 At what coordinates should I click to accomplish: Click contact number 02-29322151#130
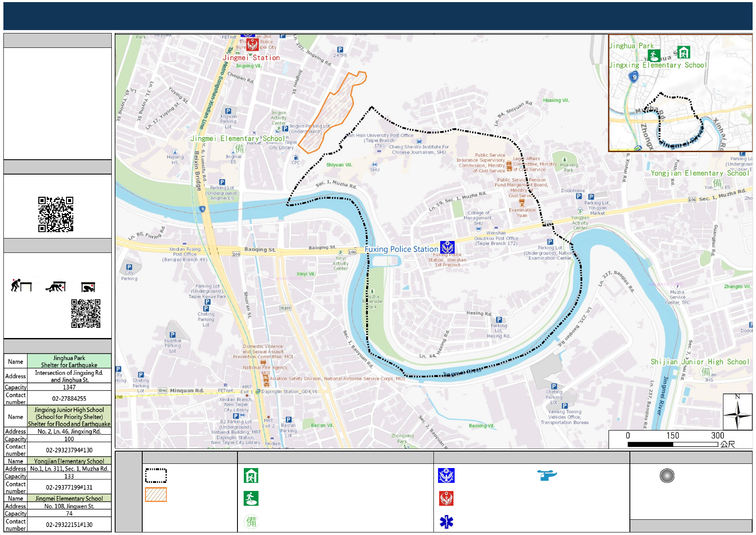tap(69, 524)
